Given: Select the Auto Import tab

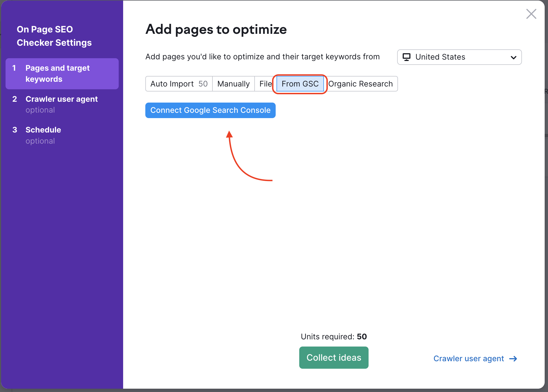Looking at the screenshot, I should pyautogui.click(x=179, y=84).
